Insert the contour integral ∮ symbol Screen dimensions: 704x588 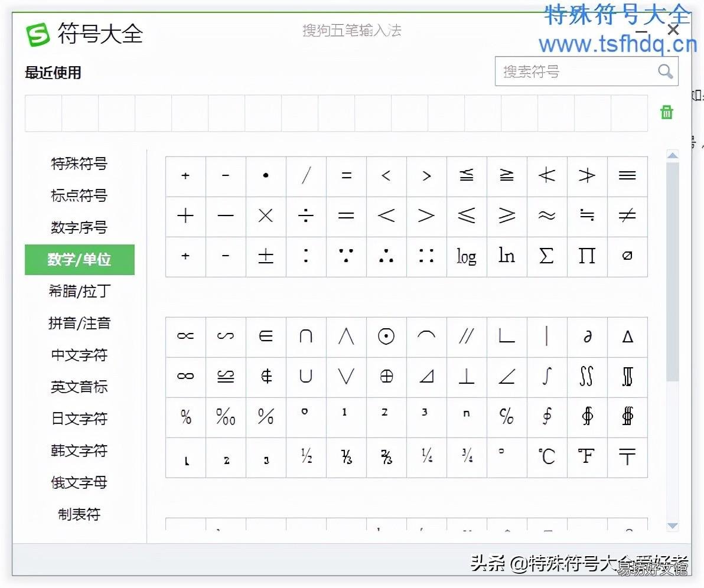coord(547,417)
